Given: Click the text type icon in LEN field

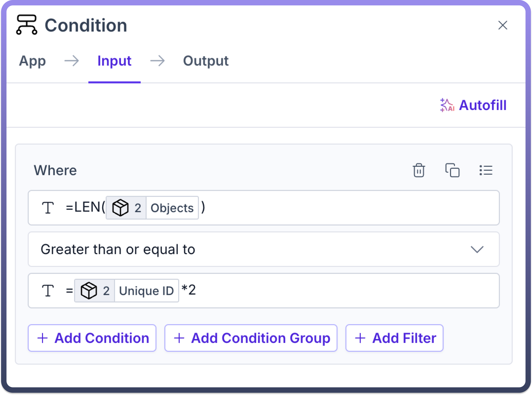Looking at the screenshot, I should [x=48, y=208].
